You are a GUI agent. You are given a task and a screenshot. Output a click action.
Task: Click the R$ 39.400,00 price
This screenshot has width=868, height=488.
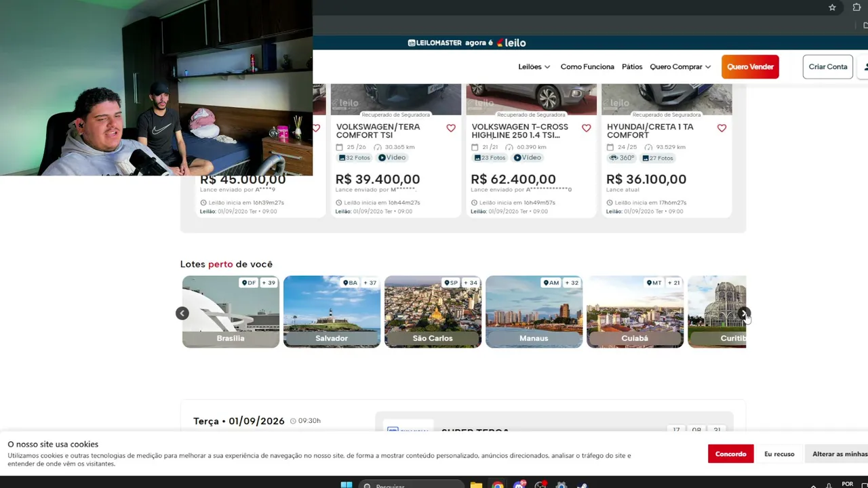pyautogui.click(x=378, y=179)
